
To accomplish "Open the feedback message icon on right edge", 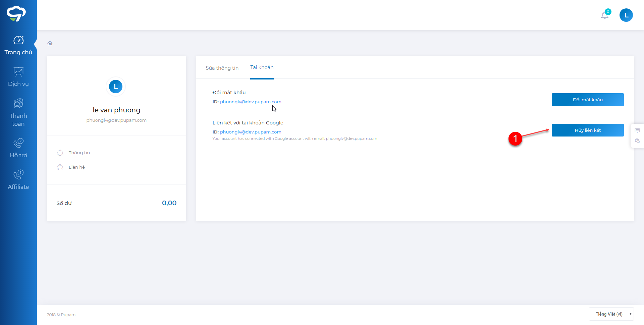I will (637, 130).
